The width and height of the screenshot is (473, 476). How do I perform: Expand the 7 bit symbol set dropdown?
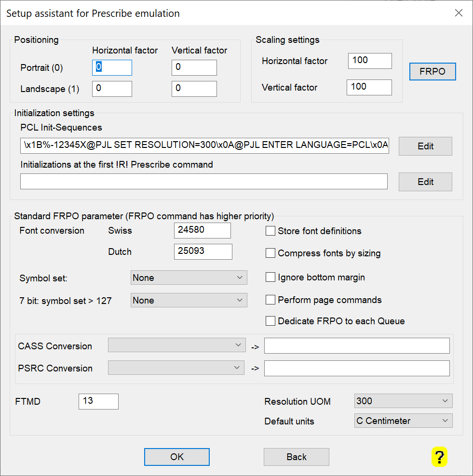pyautogui.click(x=189, y=301)
